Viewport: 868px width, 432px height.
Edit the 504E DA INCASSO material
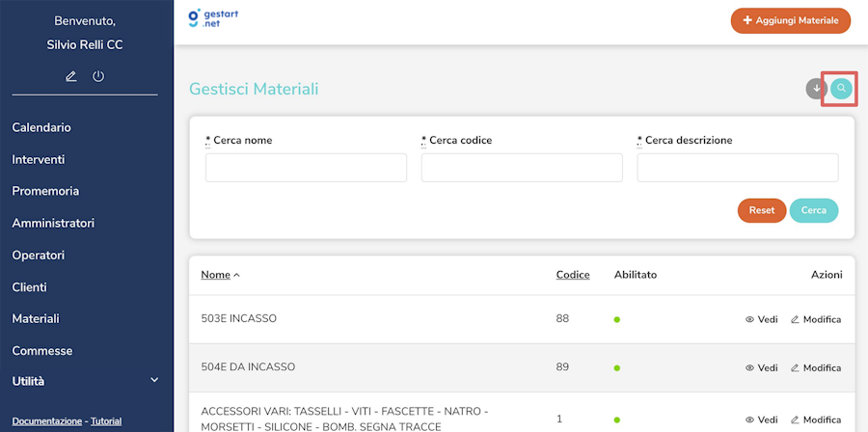[x=815, y=367]
